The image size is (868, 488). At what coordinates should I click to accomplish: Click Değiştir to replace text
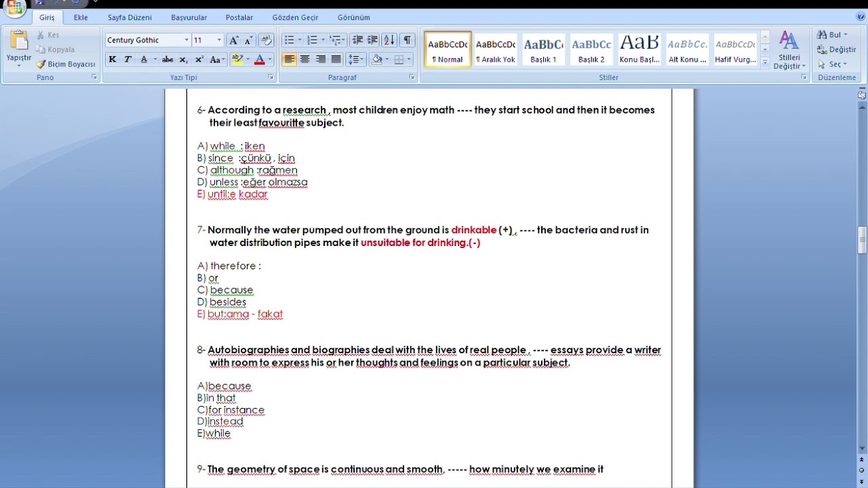(x=836, y=49)
